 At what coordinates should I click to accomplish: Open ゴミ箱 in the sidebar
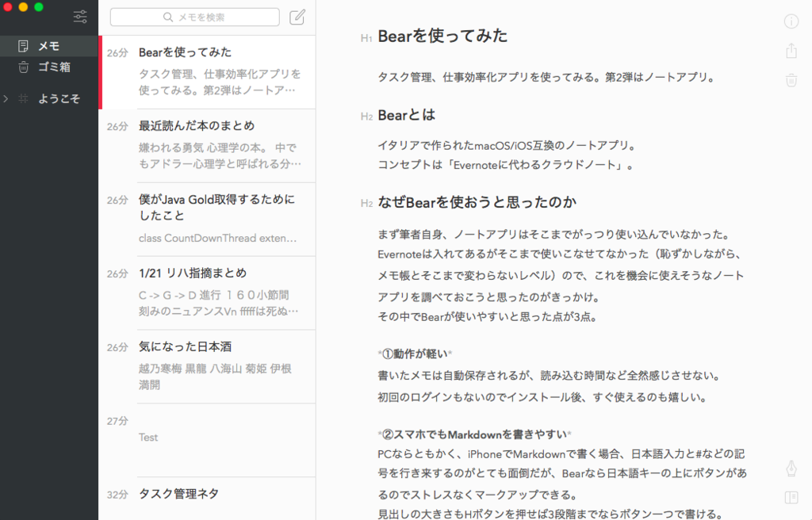[x=49, y=67]
